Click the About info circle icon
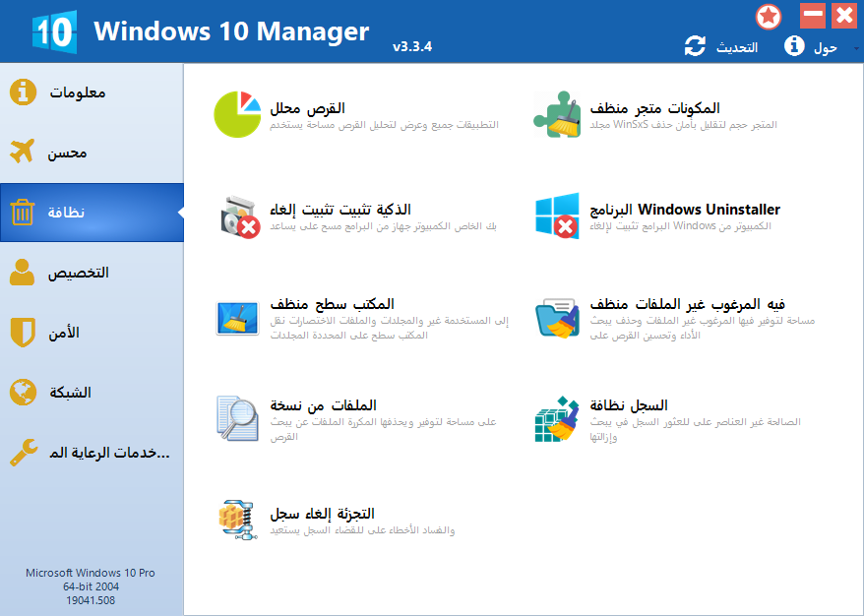The width and height of the screenshot is (864, 616). [x=794, y=45]
